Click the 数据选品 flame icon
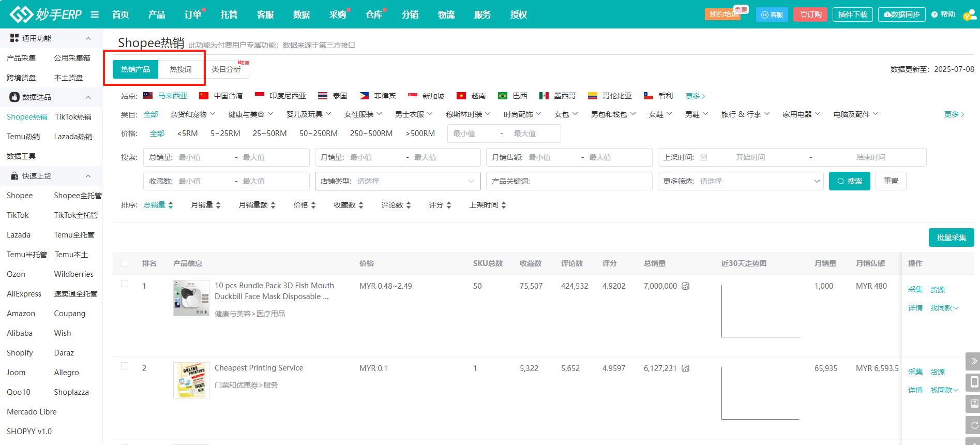The width and height of the screenshot is (980, 445). coord(14,97)
